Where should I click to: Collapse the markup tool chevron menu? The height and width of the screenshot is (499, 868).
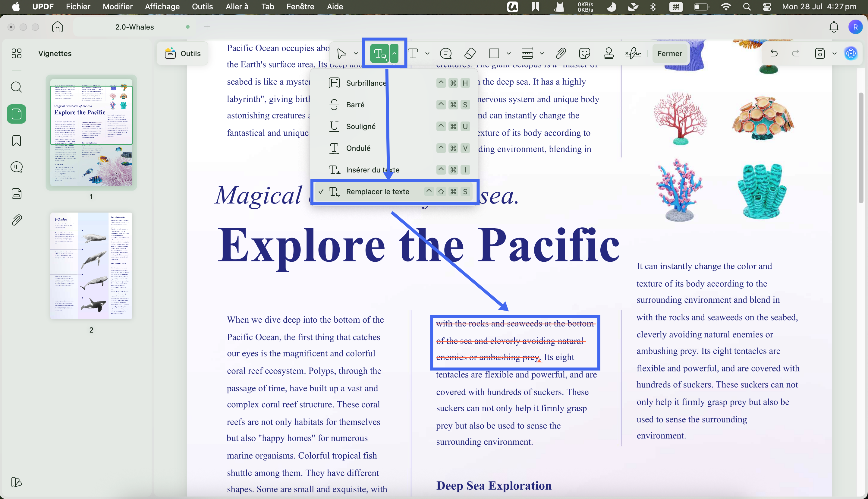pyautogui.click(x=394, y=53)
